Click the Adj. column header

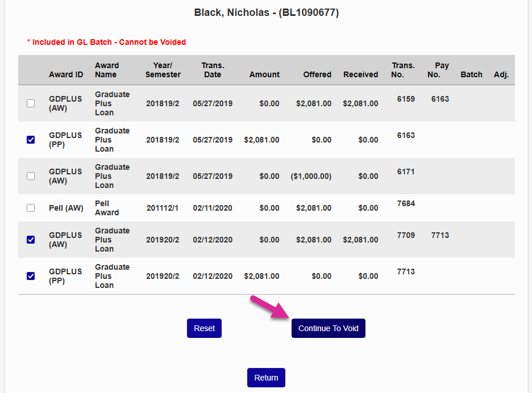coord(501,74)
